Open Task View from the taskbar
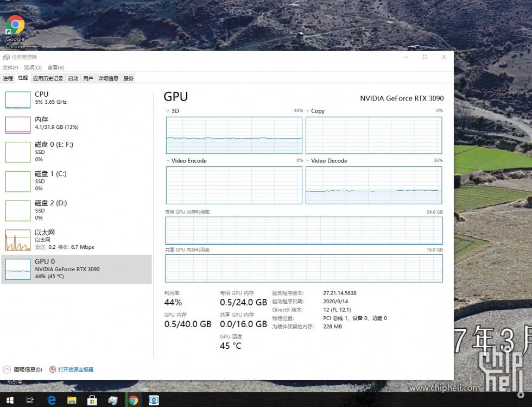Screen dimensions: 532x407 click(x=30, y=400)
